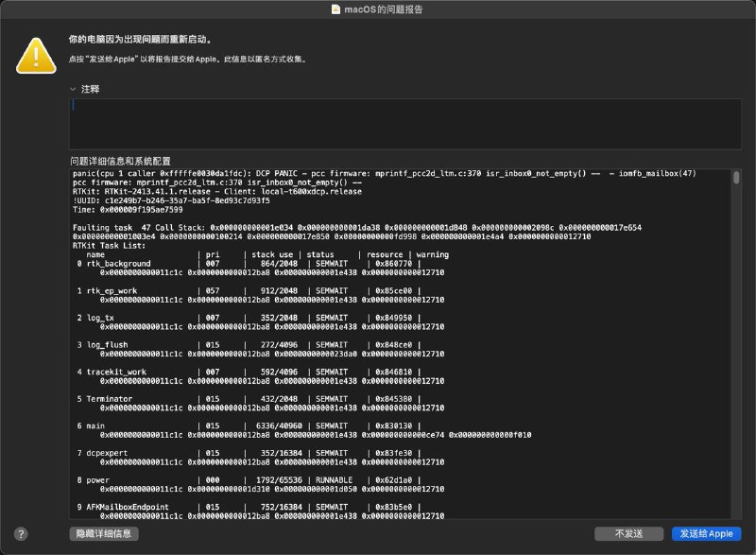Click the dcpexpert task row
The height and width of the screenshot is (555, 756).
pos(249,453)
